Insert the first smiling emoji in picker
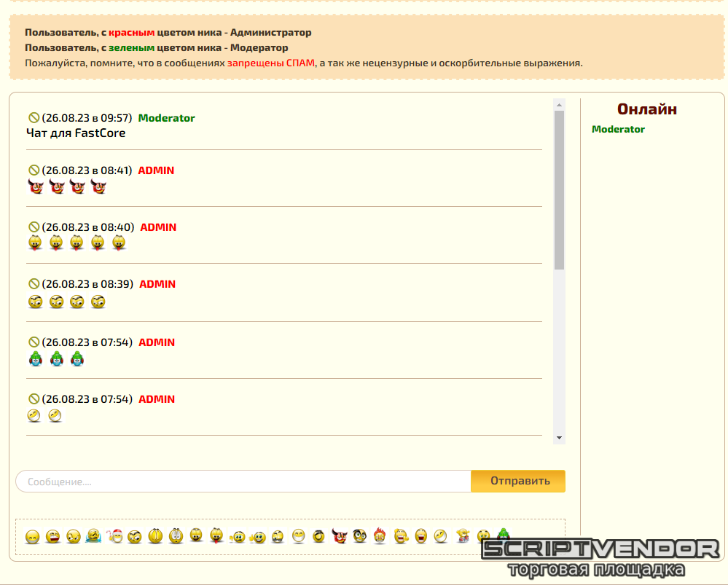The height and width of the screenshot is (585, 728). click(32, 537)
